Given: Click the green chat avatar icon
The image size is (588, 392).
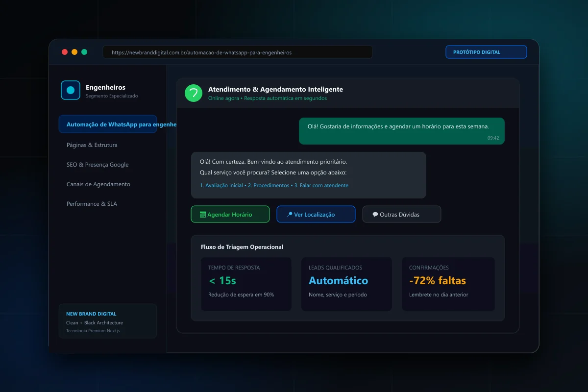Looking at the screenshot, I should [x=194, y=93].
